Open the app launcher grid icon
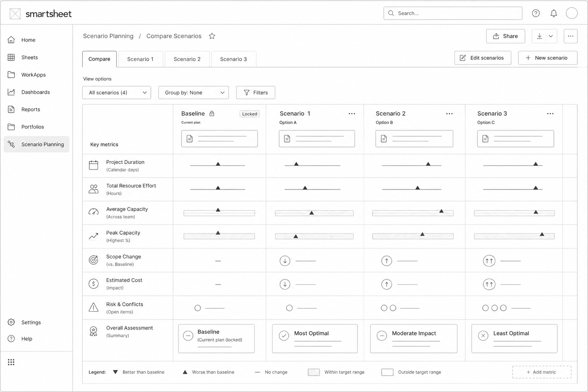 (x=11, y=362)
